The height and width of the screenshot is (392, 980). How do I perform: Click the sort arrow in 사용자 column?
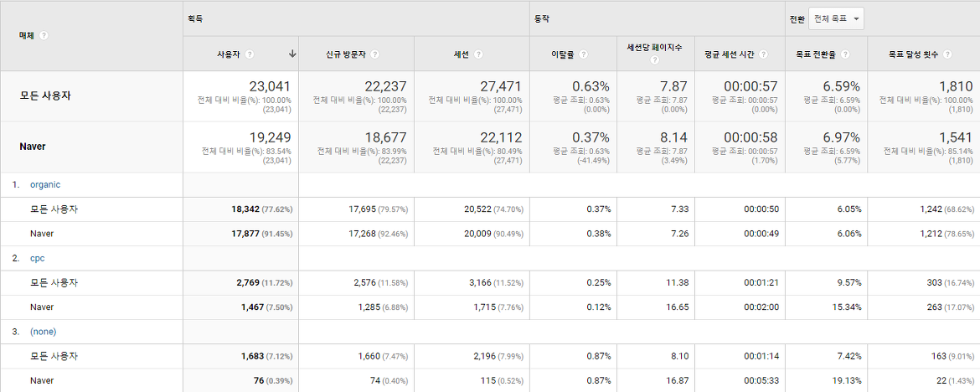[x=291, y=54]
